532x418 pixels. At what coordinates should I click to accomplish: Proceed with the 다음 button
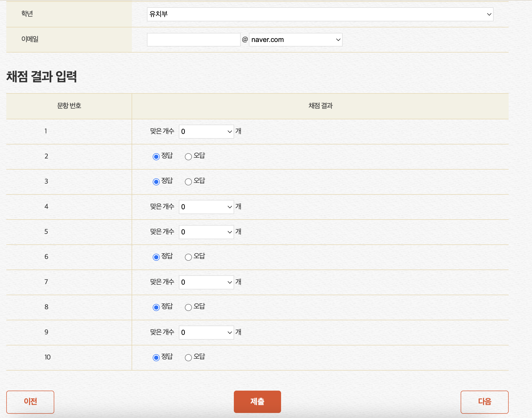[x=484, y=402]
